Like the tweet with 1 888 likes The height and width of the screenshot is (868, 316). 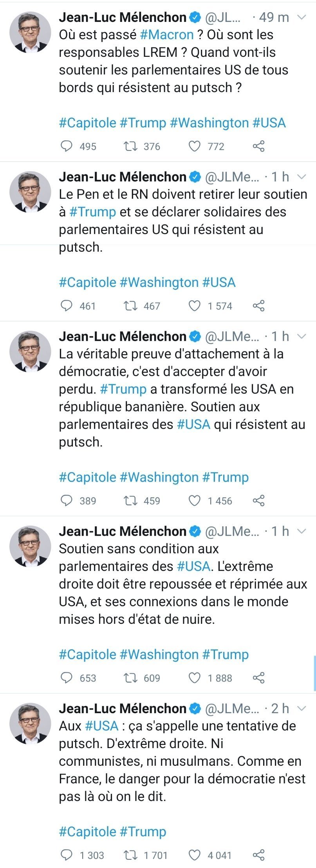(x=195, y=678)
